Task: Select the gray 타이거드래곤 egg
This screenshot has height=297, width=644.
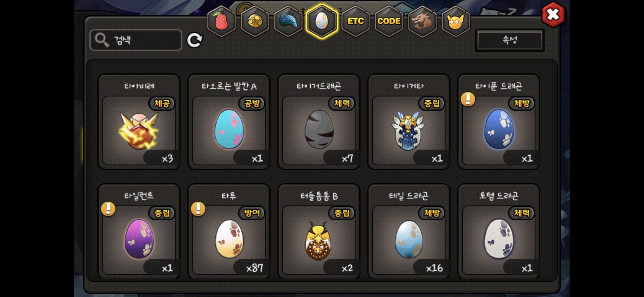Action: pos(319,122)
